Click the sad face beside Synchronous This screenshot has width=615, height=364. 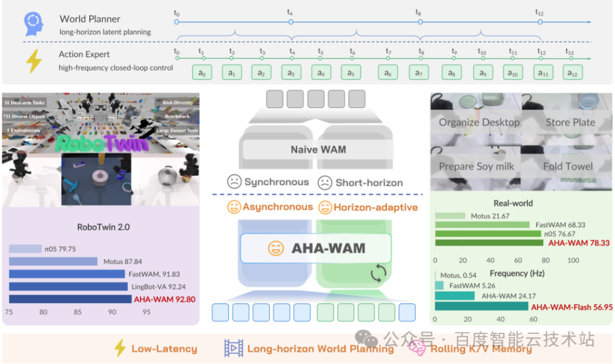tap(234, 182)
